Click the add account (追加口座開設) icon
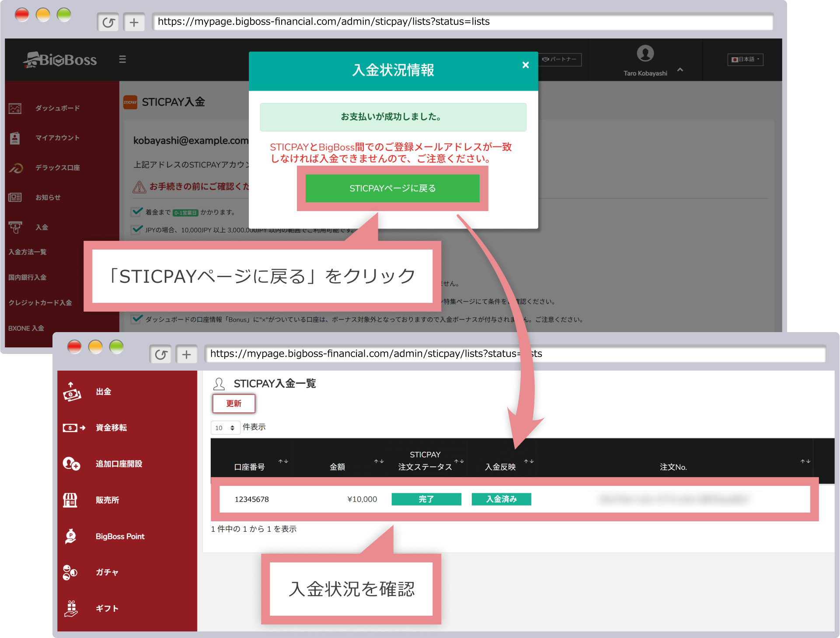This screenshot has height=638, width=840. click(71, 464)
